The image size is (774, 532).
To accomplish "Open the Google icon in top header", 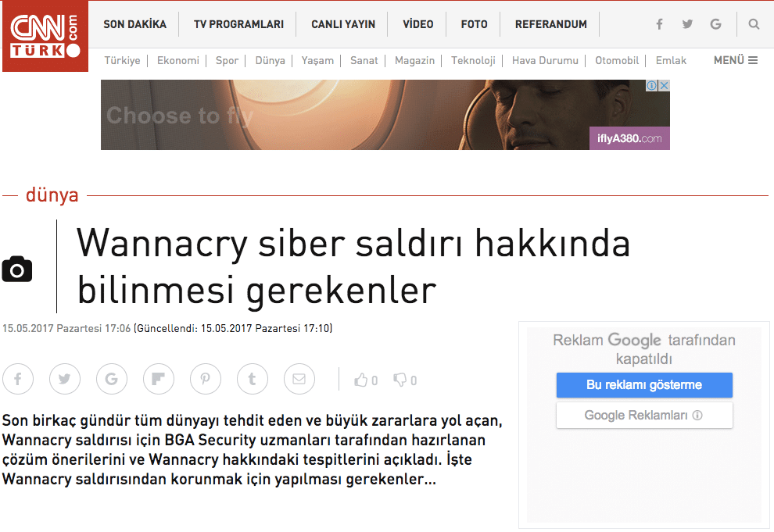I will pos(715,24).
